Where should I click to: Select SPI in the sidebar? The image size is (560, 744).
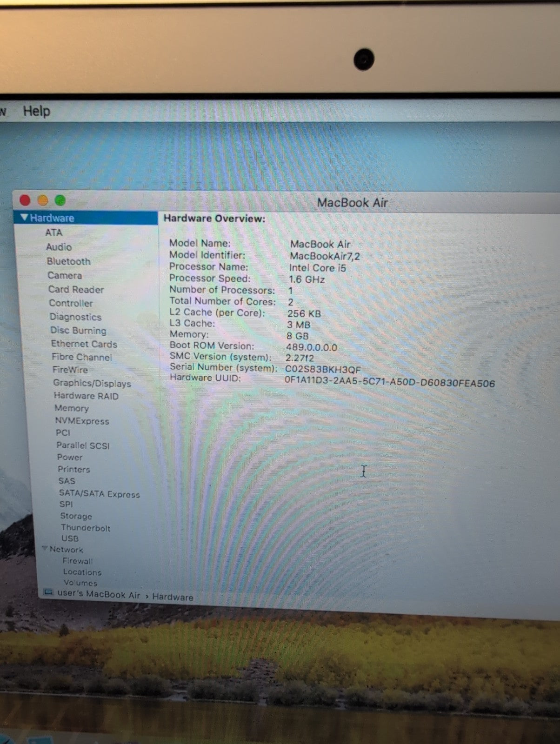(x=66, y=505)
